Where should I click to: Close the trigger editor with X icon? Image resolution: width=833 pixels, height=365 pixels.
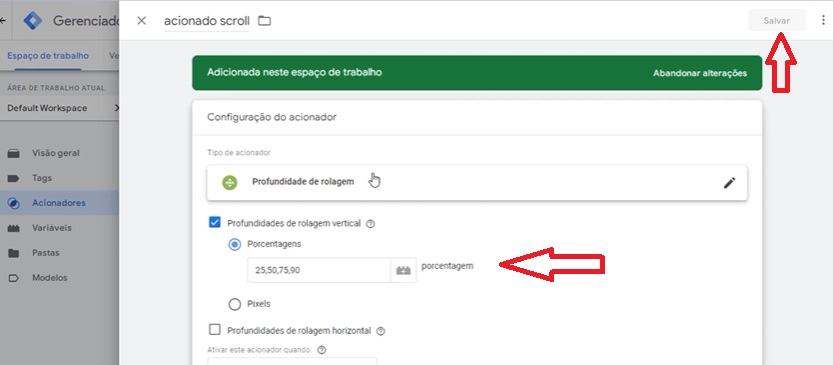(x=141, y=21)
